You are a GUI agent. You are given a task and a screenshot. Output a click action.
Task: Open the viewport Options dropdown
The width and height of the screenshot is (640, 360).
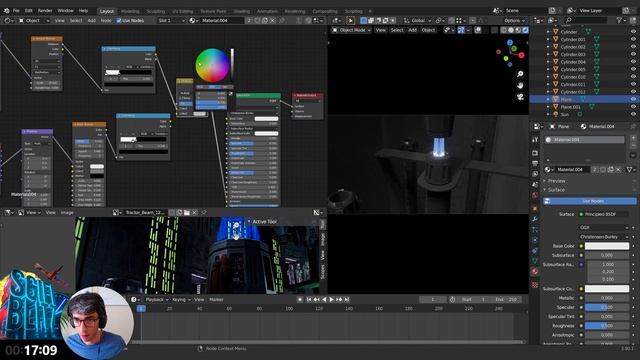coord(514,20)
